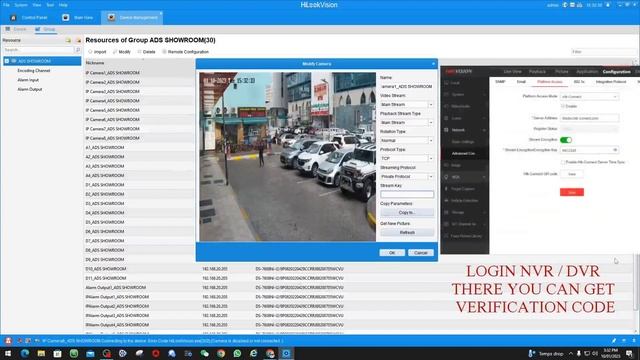Open the Playback tab in NVR page
The height and width of the screenshot is (360, 640).
coord(537,72)
